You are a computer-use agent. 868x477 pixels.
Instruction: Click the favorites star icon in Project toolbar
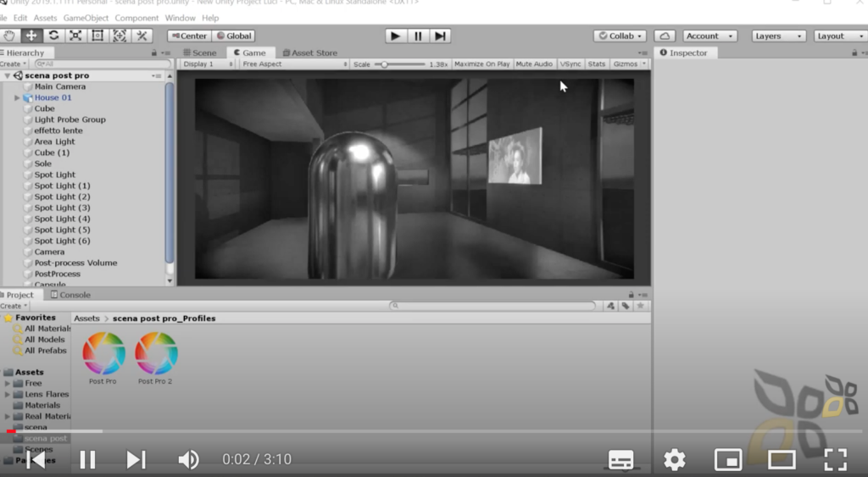[x=641, y=306]
